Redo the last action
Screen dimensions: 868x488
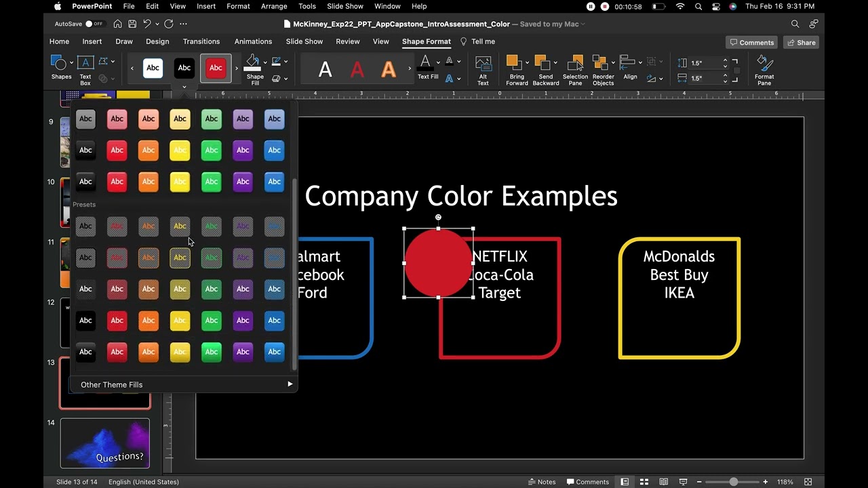(168, 24)
